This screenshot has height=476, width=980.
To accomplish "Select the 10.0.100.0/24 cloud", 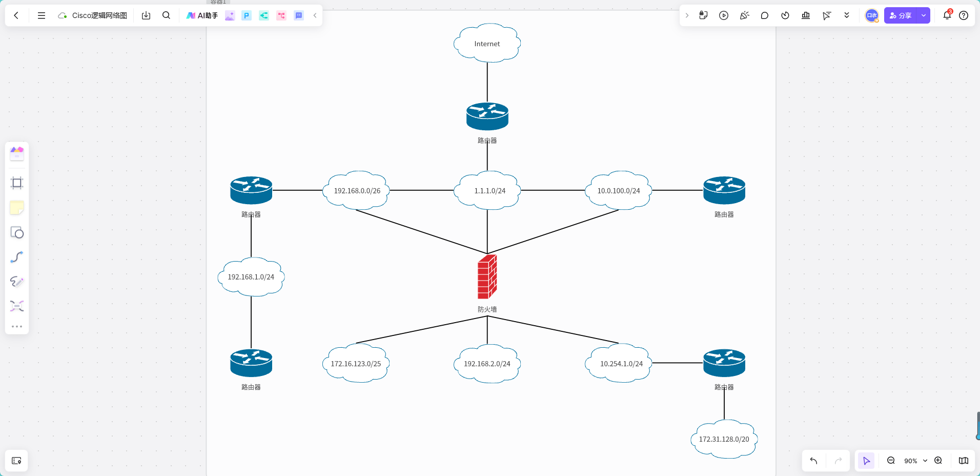I will click(x=619, y=190).
